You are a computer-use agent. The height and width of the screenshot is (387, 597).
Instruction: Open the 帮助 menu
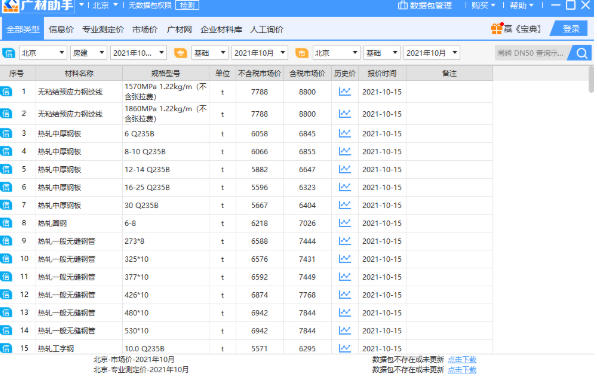[521, 5]
